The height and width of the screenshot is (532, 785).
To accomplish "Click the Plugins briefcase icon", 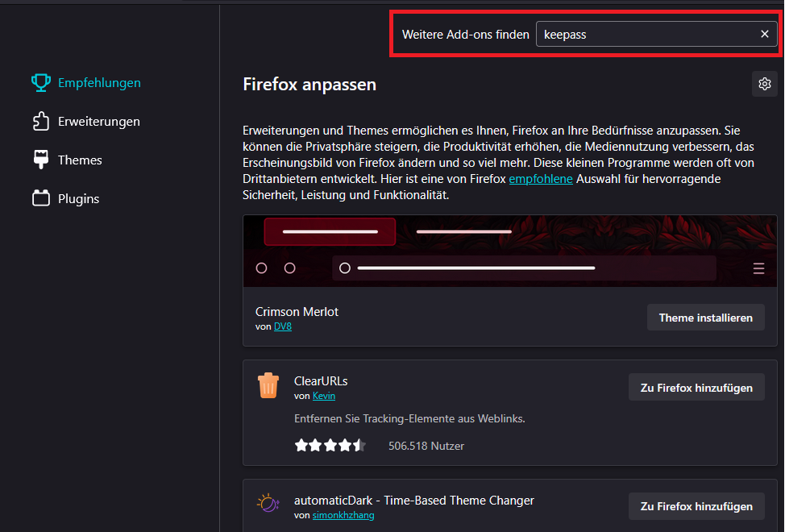I will 41,198.
